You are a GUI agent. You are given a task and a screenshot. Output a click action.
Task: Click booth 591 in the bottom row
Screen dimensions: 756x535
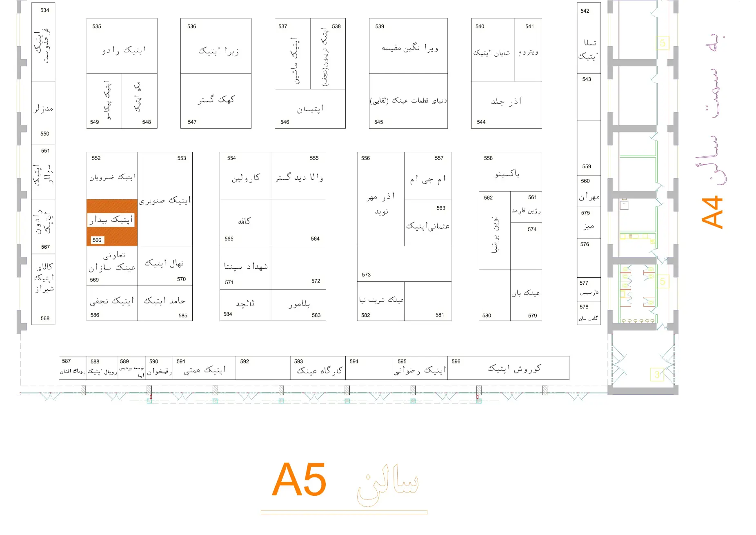point(204,368)
